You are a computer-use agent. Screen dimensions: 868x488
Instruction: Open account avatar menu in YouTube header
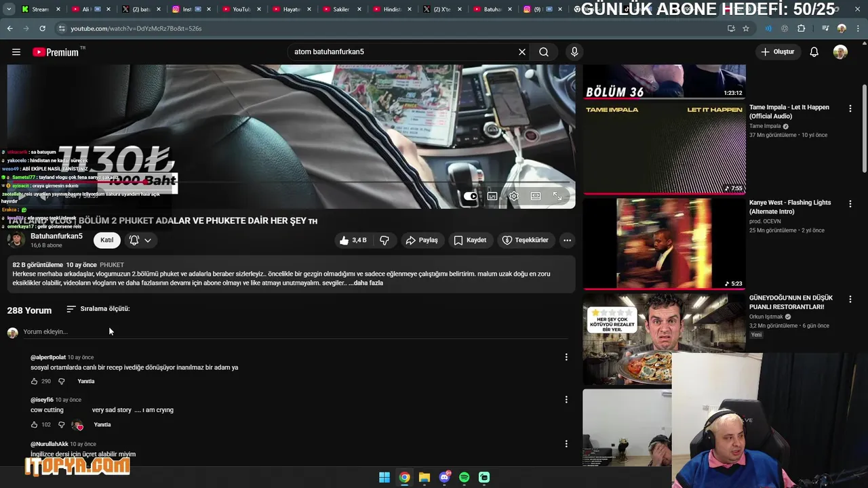pyautogui.click(x=840, y=52)
